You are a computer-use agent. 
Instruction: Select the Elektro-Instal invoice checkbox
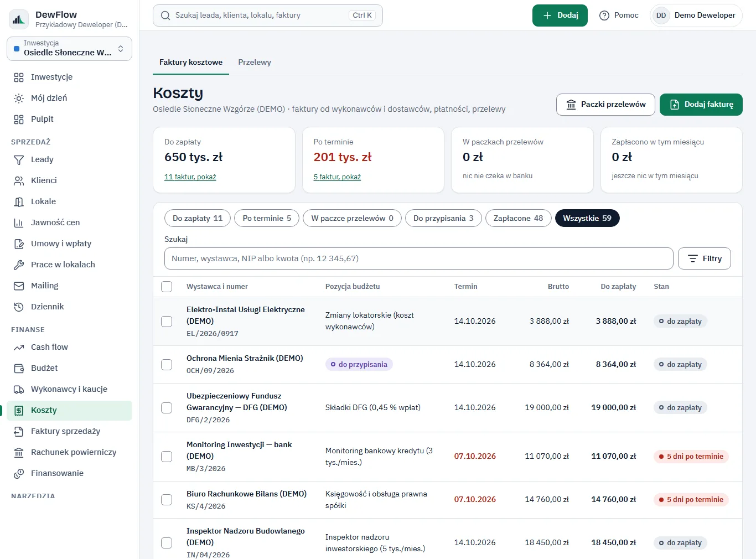(167, 322)
